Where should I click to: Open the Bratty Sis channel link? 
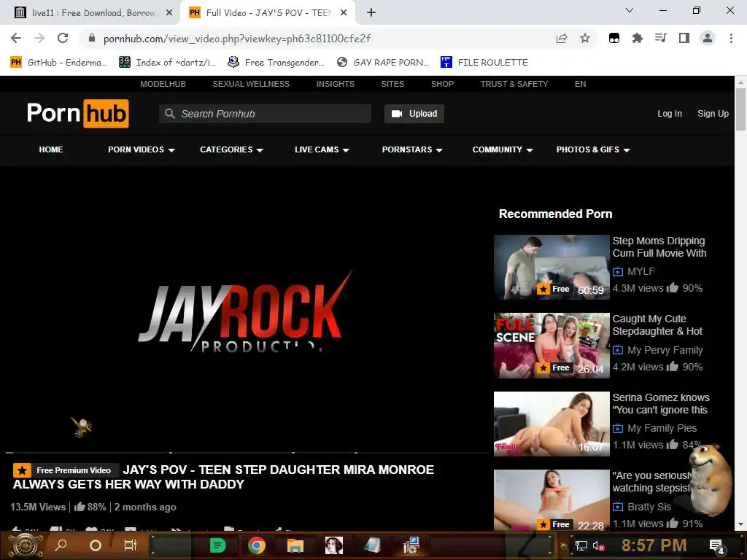click(x=649, y=507)
